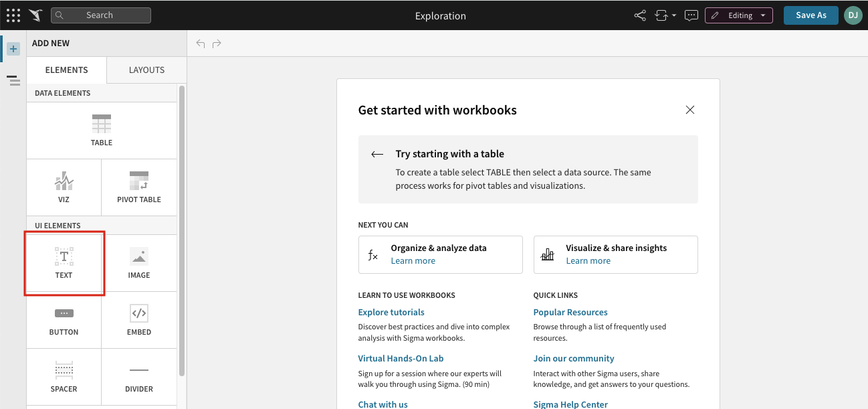This screenshot has height=409, width=868.
Task: Click the undo arrow
Action: click(201, 44)
